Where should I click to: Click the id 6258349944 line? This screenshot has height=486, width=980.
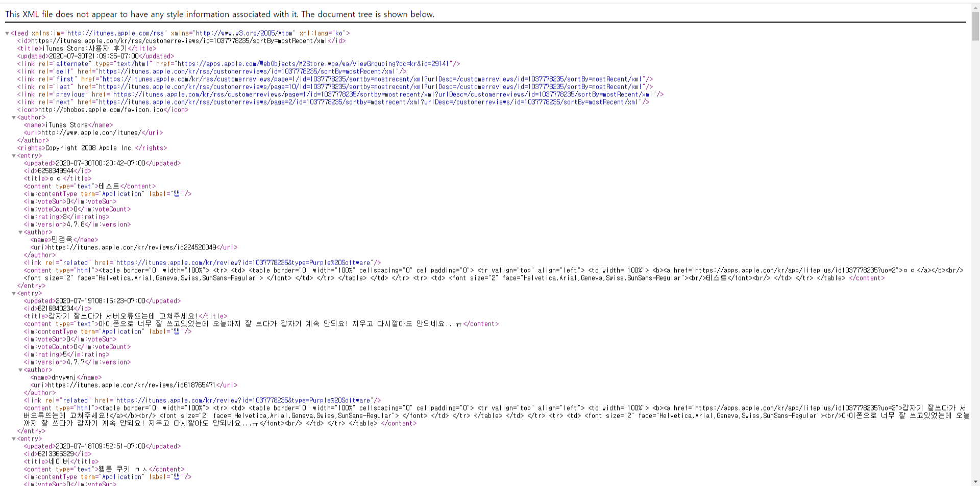[x=58, y=171]
